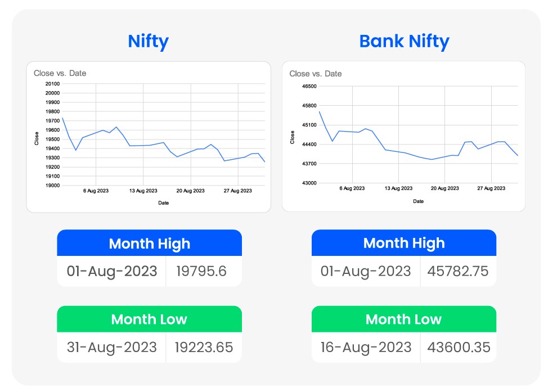Click the Bank Nifty Month Low header
The height and width of the screenshot is (392, 548).
404,319
